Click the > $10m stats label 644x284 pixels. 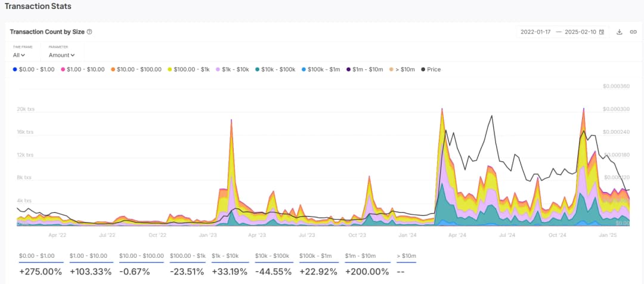406,256
